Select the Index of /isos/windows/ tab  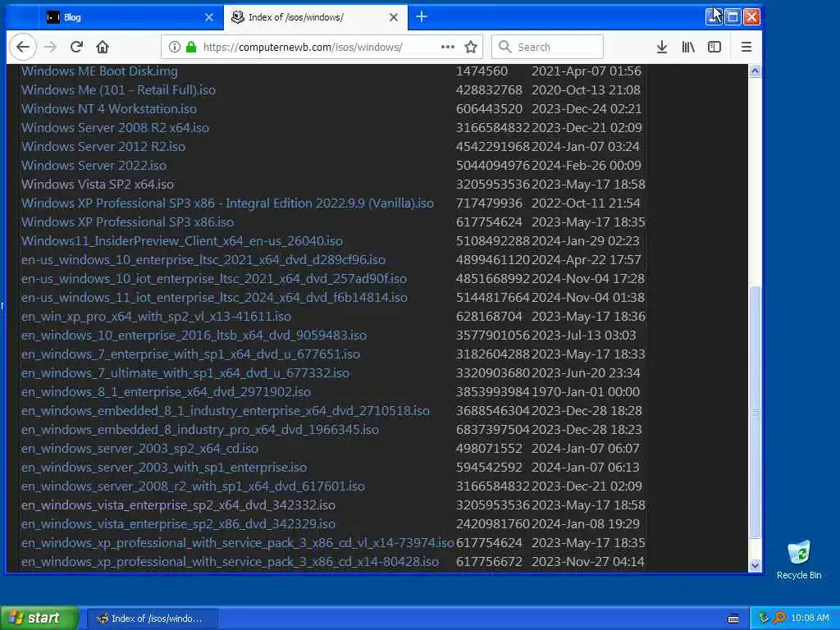click(x=315, y=17)
